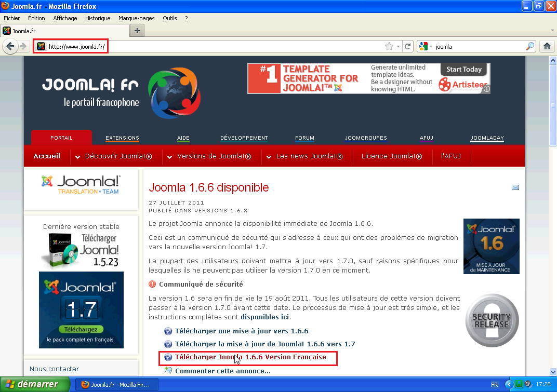Go to the AIDE section
The width and height of the screenshot is (557, 392).
(x=183, y=138)
